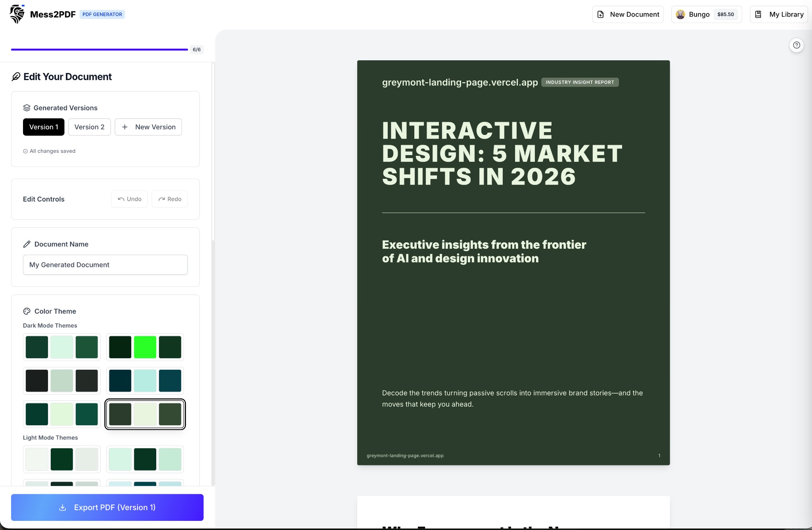Click the layers icon beside Generated Versions
The image size is (812, 530).
(x=27, y=107)
